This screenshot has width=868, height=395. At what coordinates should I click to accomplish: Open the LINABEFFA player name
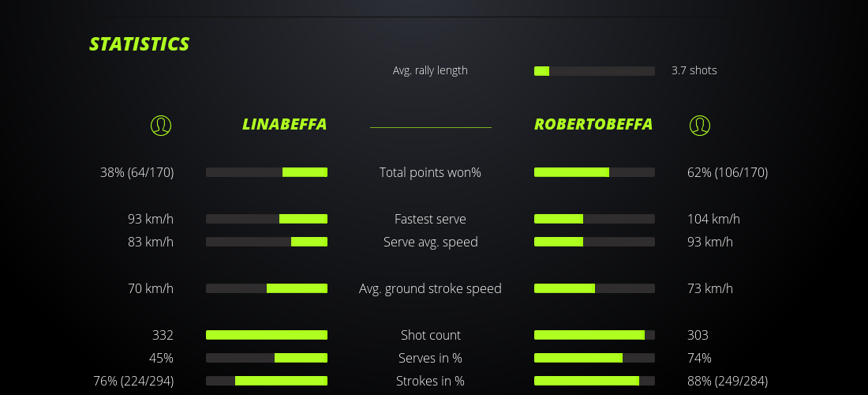(284, 125)
